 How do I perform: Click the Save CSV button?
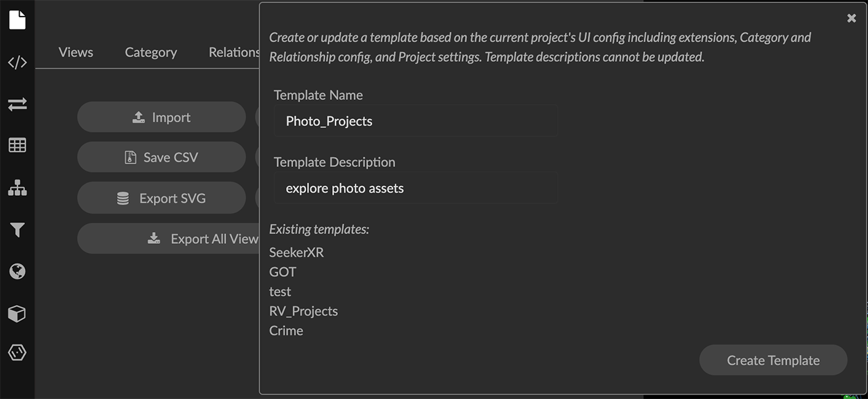161,157
